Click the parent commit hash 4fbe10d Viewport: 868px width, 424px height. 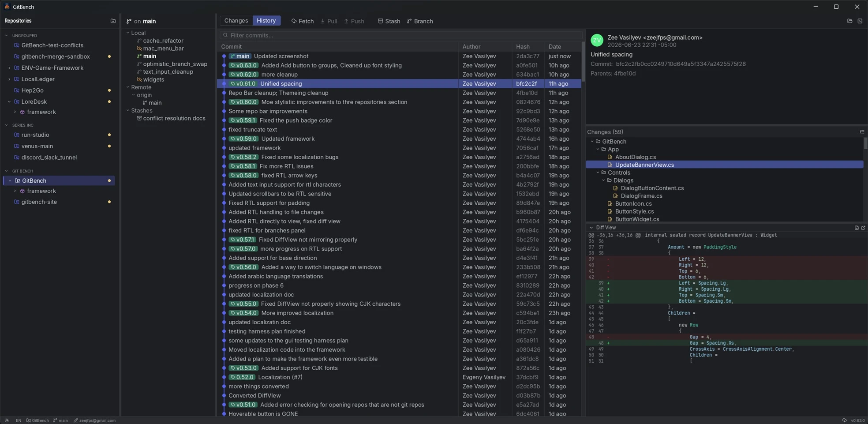(625, 74)
